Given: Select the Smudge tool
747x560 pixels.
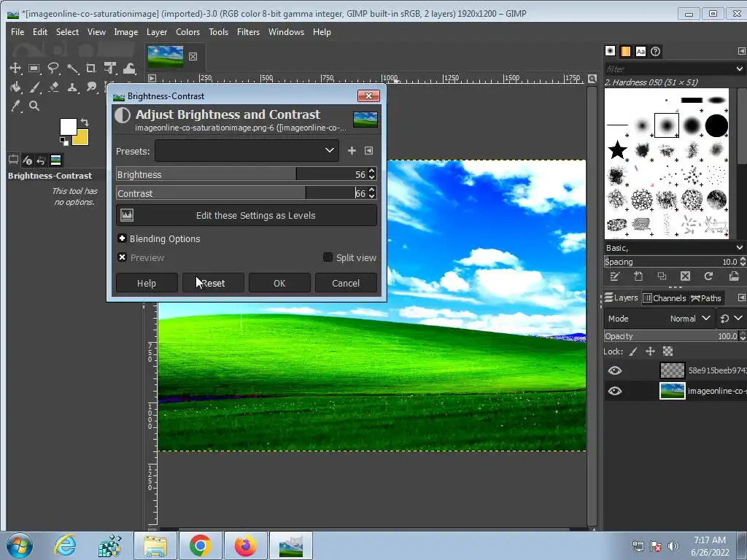Looking at the screenshot, I should click(x=91, y=87).
